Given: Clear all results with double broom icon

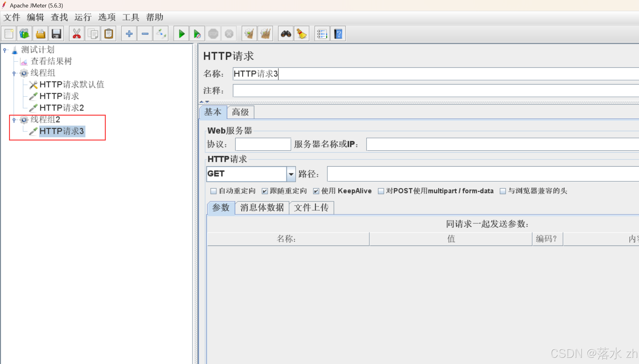Looking at the screenshot, I should [265, 34].
